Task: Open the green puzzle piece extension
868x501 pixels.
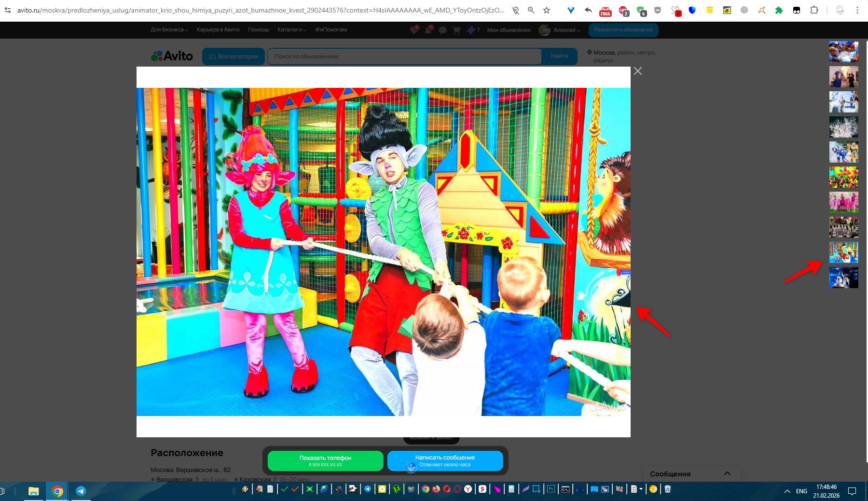Action: 779,10
